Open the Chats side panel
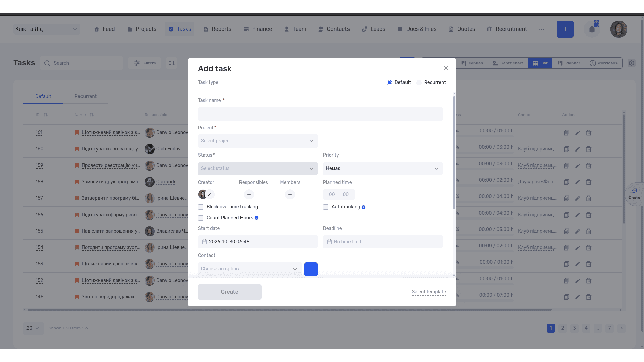This screenshot has height=362, width=644. pyautogui.click(x=634, y=194)
